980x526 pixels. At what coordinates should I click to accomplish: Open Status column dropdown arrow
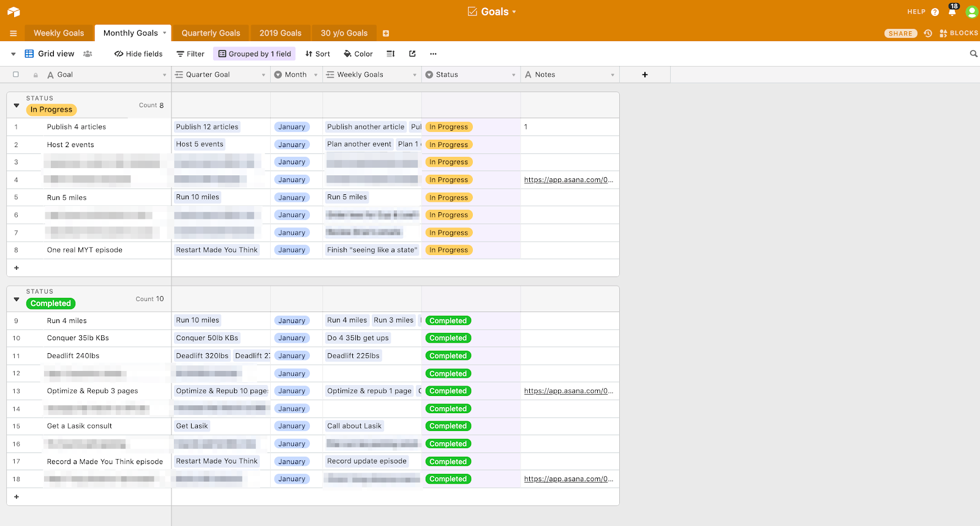[x=514, y=75]
